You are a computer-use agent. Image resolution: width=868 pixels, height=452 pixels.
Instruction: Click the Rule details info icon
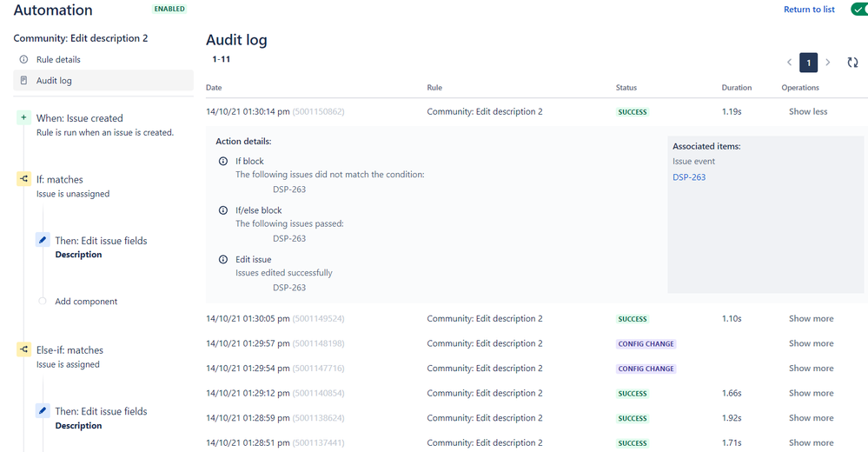(23, 59)
